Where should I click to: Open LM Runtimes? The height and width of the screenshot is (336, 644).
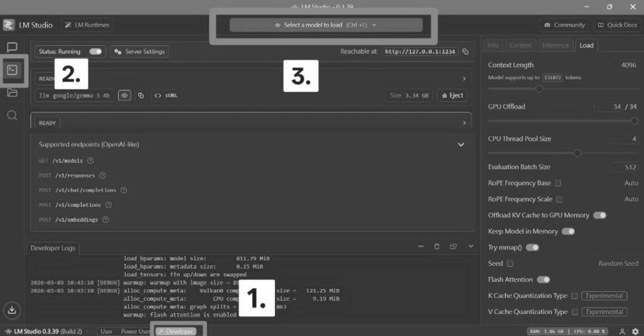pos(87,25)
